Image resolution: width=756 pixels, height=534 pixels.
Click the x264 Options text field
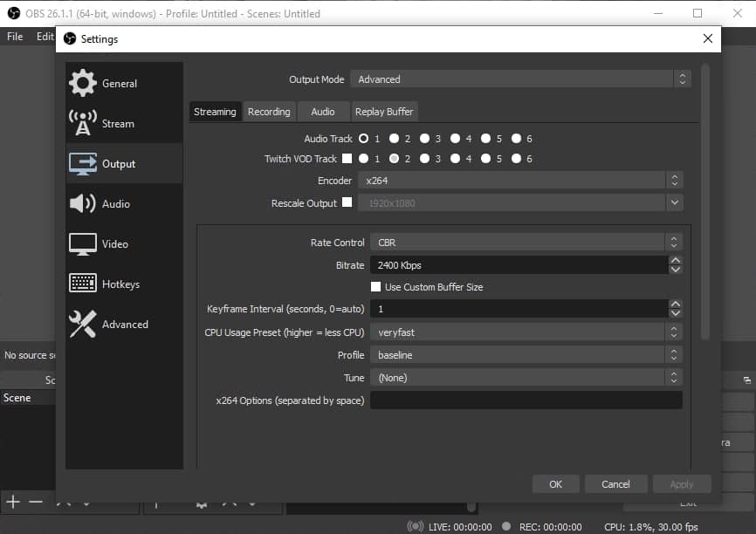(526, 400)
